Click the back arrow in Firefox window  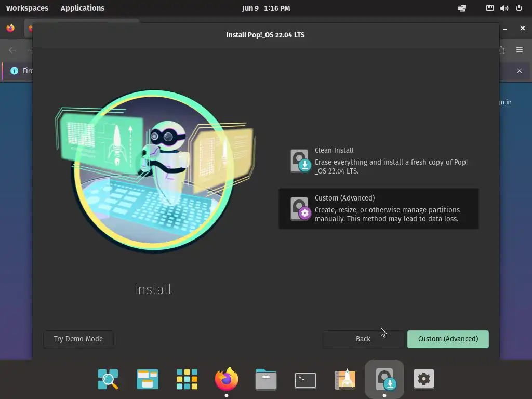tap(12, 50)
